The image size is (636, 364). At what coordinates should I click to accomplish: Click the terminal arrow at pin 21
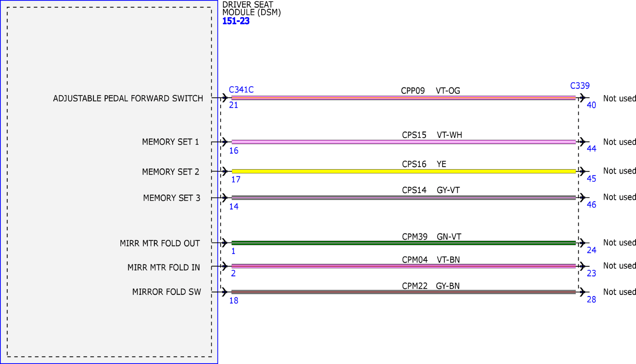(225, 98)
